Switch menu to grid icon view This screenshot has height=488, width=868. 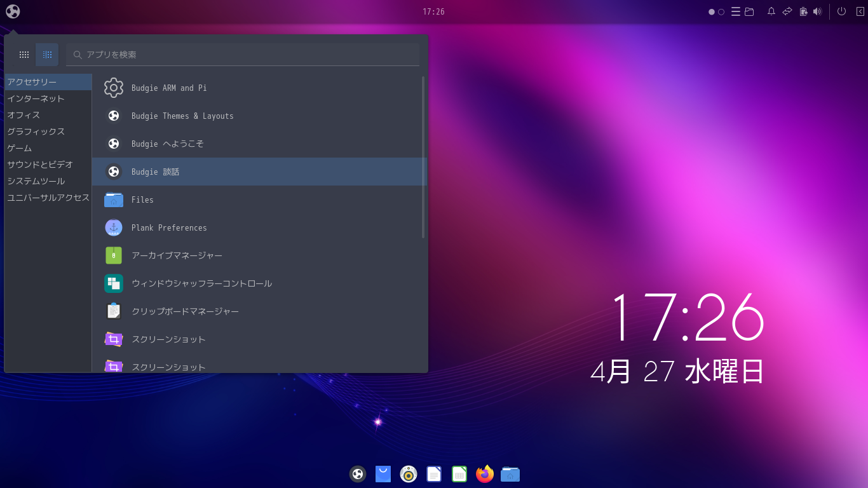24,55
